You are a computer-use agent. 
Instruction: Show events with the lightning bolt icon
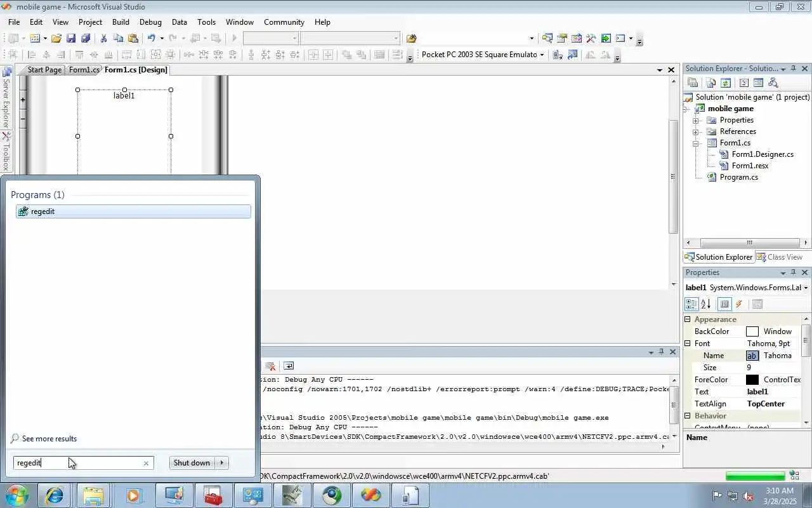click(x=739, y=304)
